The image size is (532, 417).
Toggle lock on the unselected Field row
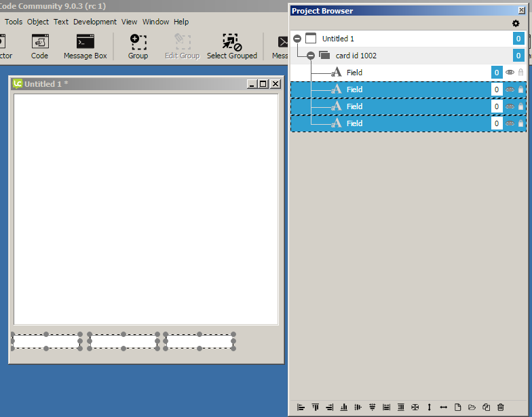[521, 72]
